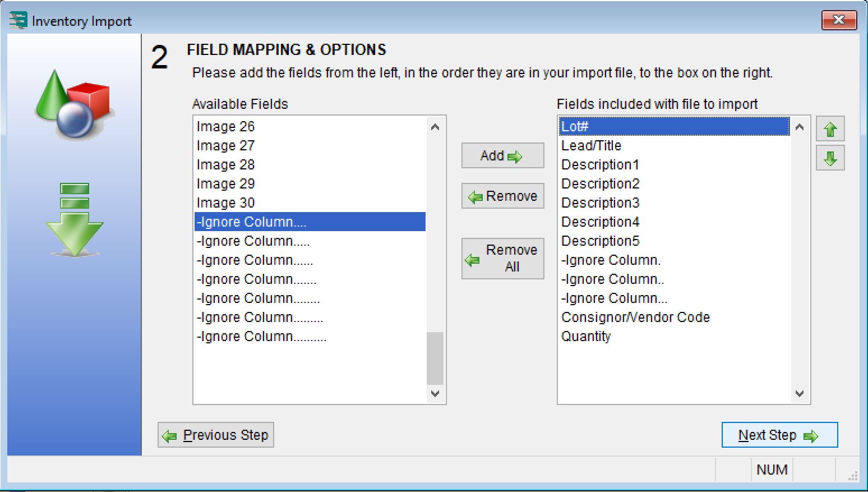Move selected field up with green arrow

tap(830, 129)
